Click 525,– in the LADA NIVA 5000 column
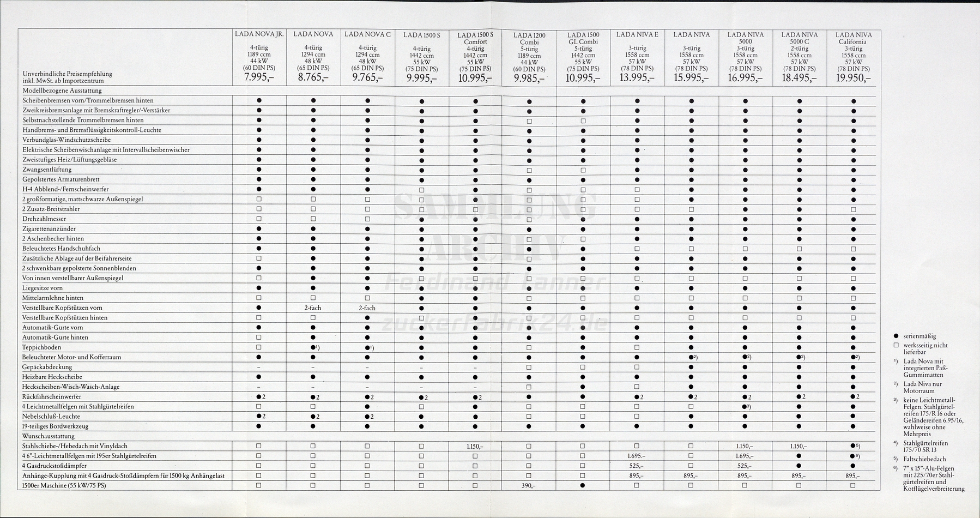Image resolution: width=980 pixels, height=518 pixels. click(x=745, y=466)
